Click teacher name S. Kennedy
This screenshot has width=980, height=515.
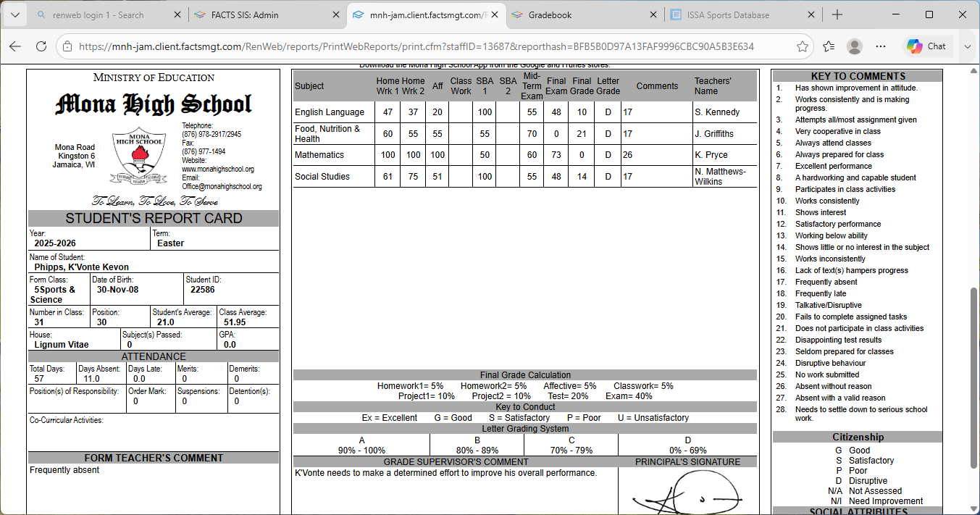tap(717, 112)
